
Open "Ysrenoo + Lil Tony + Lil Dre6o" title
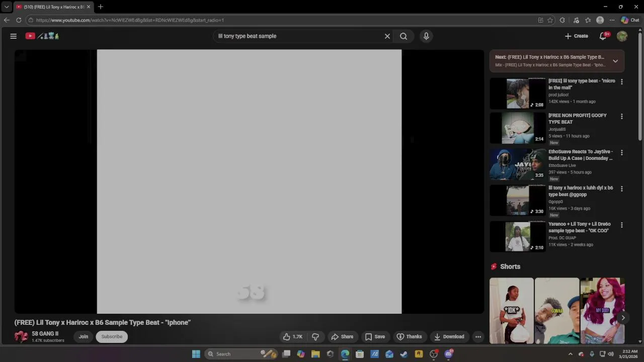click(x=580, y=227)
